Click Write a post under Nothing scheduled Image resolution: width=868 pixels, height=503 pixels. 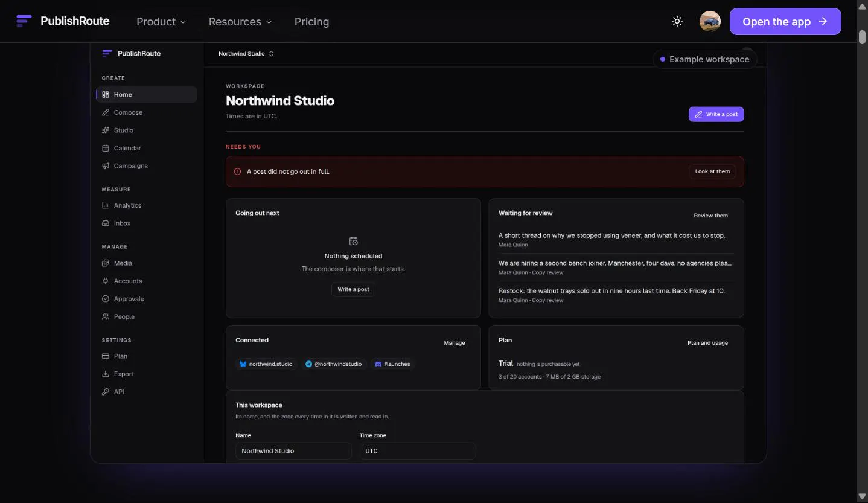(354, 289)
